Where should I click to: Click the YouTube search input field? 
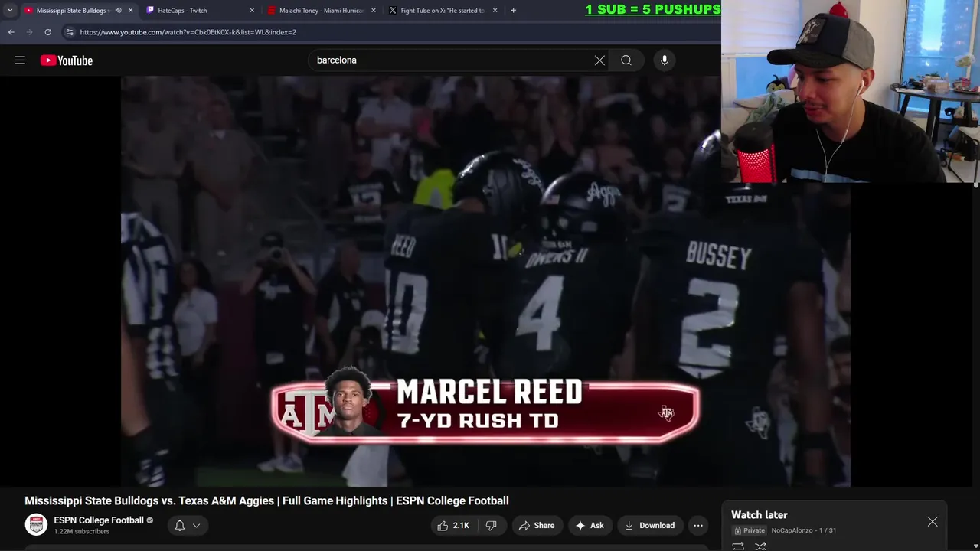tap(450, 60)
